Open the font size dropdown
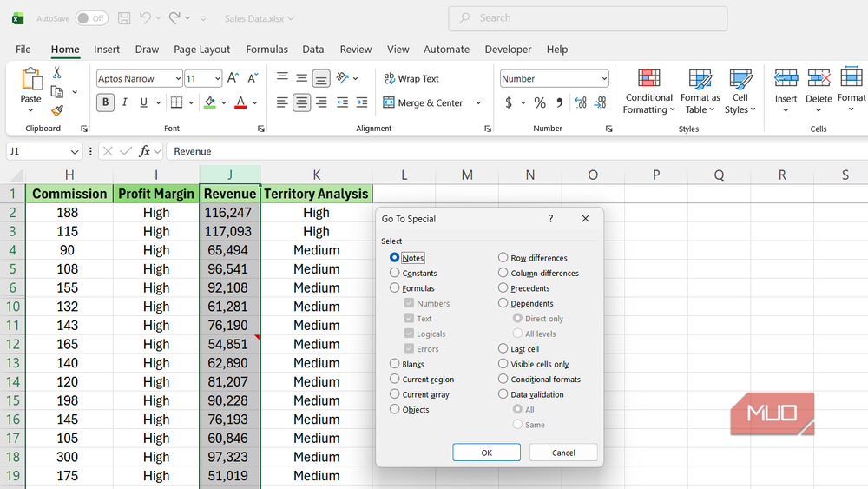 point(218,79)
